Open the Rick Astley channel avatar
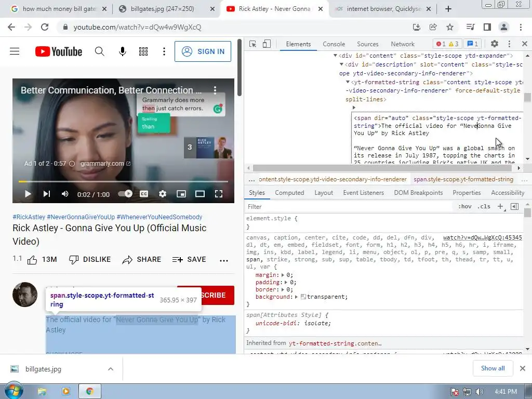Image resolution: width=532 pixels, height=399 pixels. (x=25, y=295)
